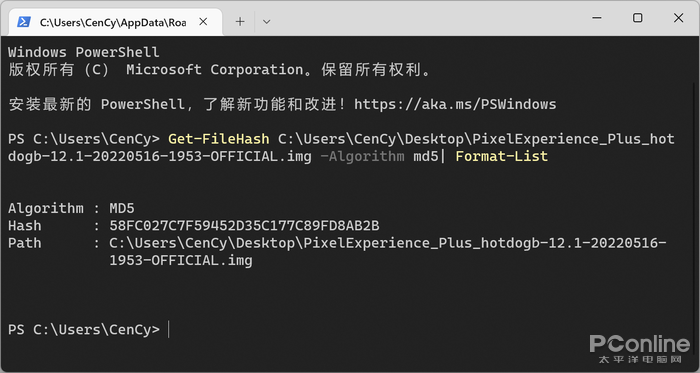The width and height of the screenshot is (700, 373).
Task: Click the Microsoft Corporation copyright line
Action: (x=219, y=70)
